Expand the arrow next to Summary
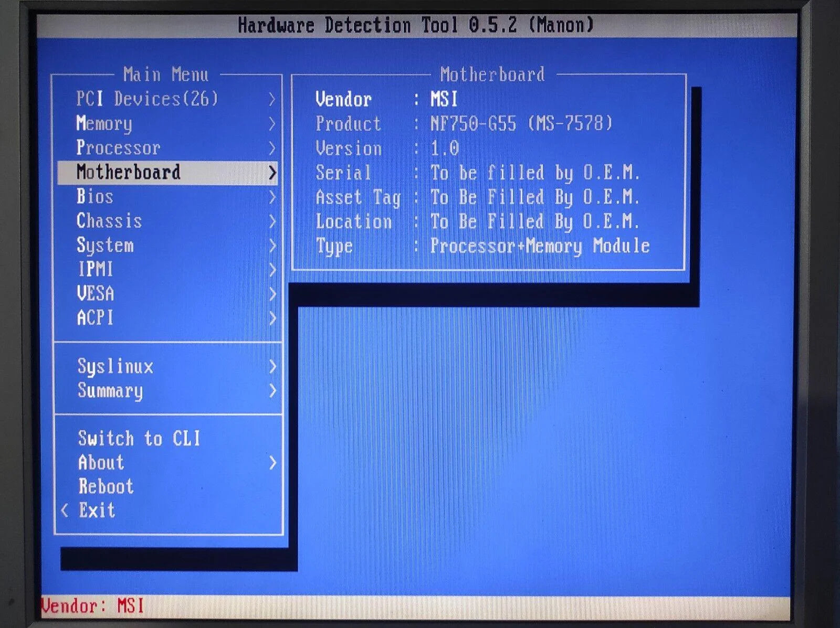The image size is (840, 628). click(272, 390)
